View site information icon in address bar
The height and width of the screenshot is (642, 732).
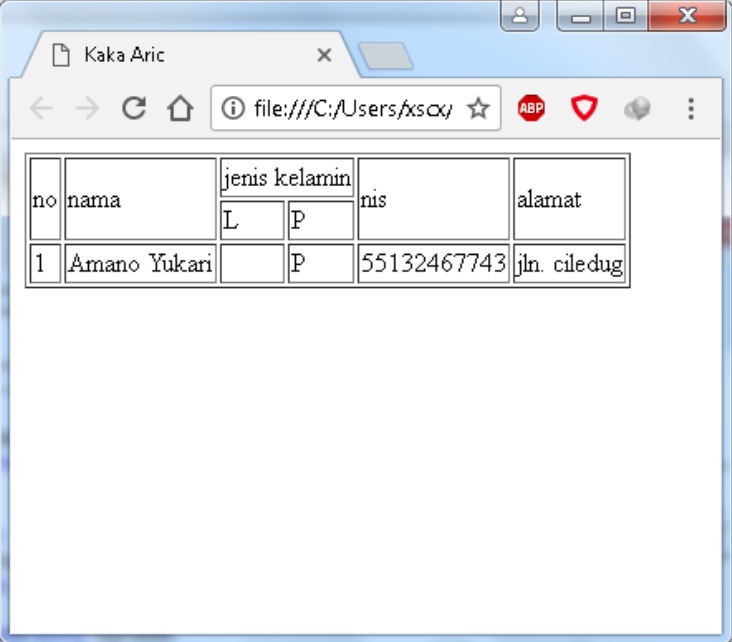[x=232, y=108]
